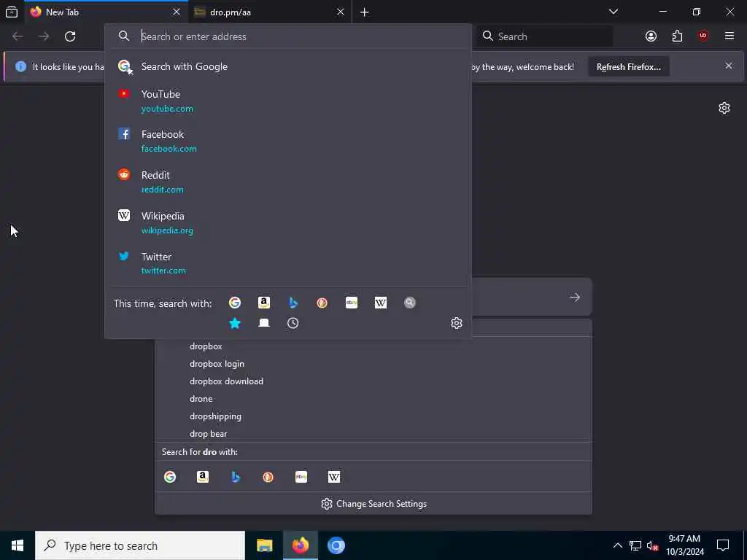Search this time with Wikipedia icon
747x560 pixels.
pos(381,303)
